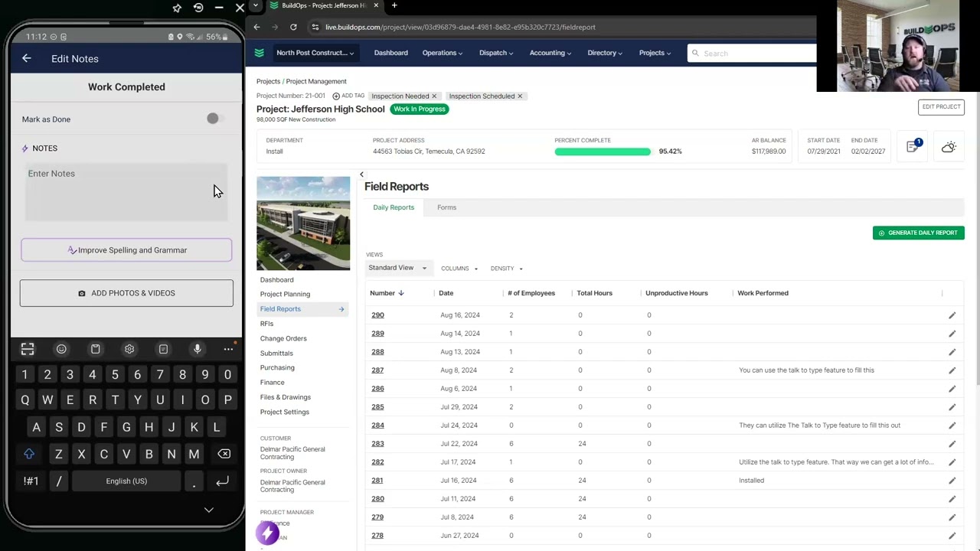Open keyboard settings gear icon
Image resolution: width=980 pixels, height=551 pixels.
129,349
